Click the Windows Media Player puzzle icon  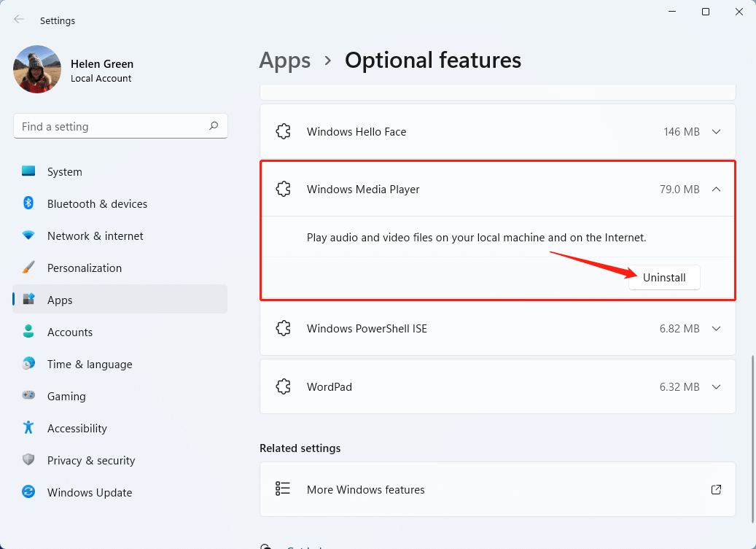tap(284, 189)
